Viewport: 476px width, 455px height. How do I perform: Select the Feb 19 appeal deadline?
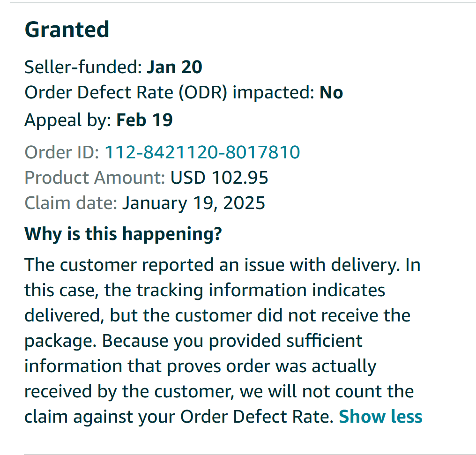point(144,120)
